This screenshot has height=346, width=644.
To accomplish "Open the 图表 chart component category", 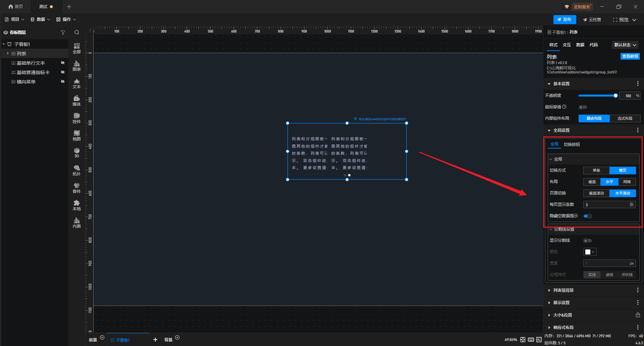I will [76, 66].
